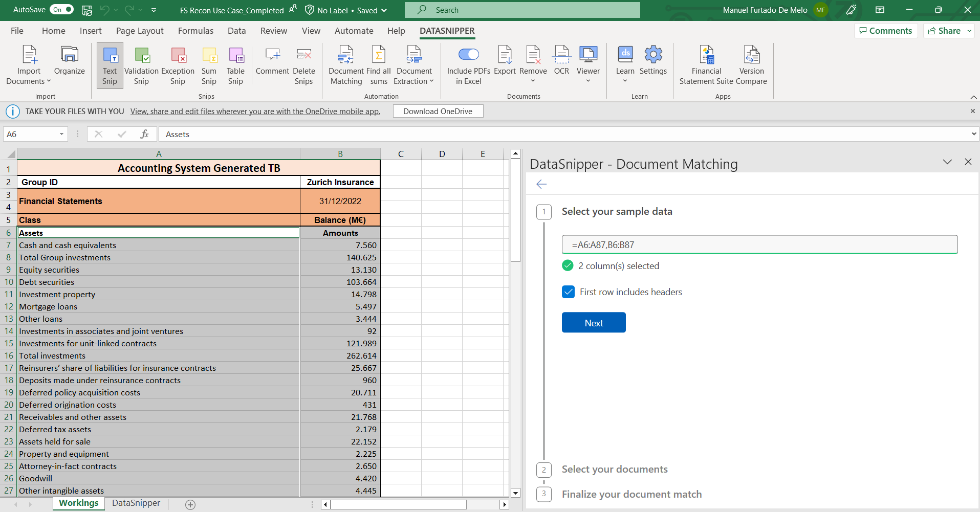Close the Document Matching panel
980x512 pixels.
(968, 162)
